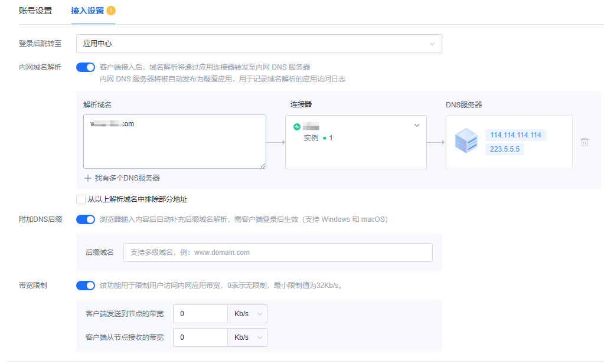
Task: Click the 后缀域名 input field
Action: (x=277, y=252)
